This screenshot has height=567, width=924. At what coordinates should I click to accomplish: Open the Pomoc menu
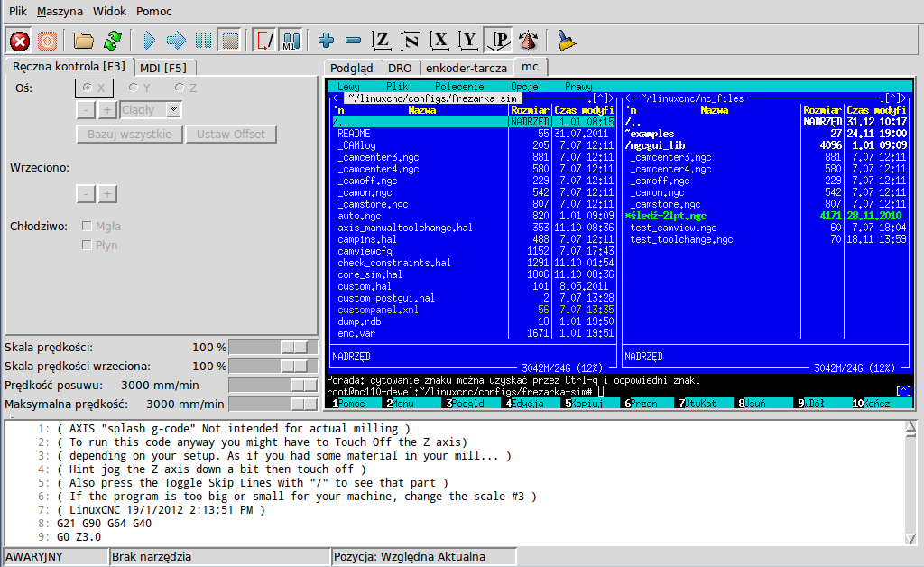[x=153, y=11]
